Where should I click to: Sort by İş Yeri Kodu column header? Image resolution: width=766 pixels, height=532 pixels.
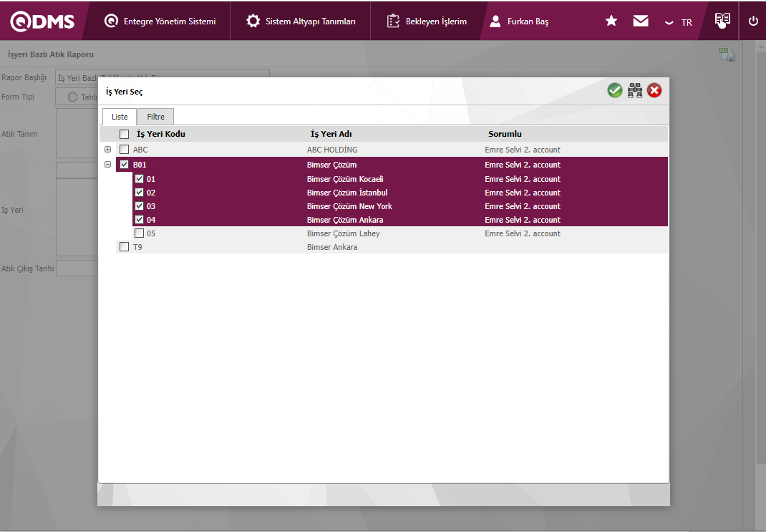click(161, 134)
